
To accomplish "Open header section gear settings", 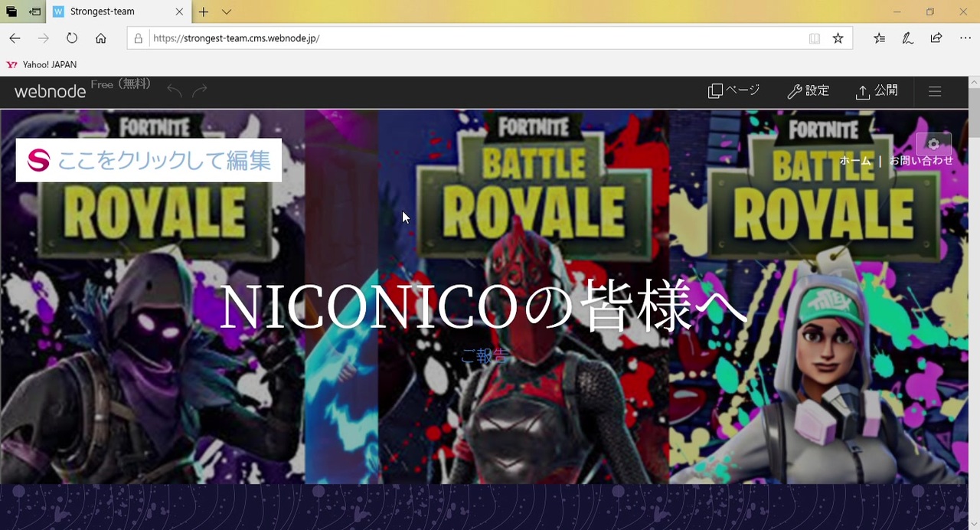I will click(933, 144).
